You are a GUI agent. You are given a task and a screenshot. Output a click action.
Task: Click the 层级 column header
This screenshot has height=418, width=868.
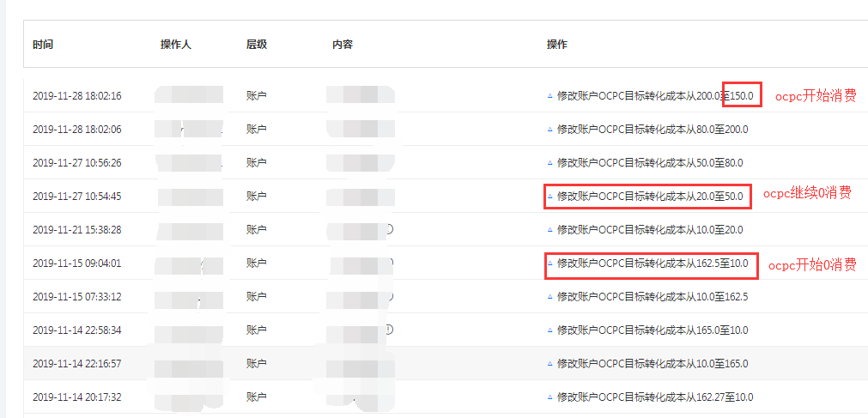tap(257, 45)
